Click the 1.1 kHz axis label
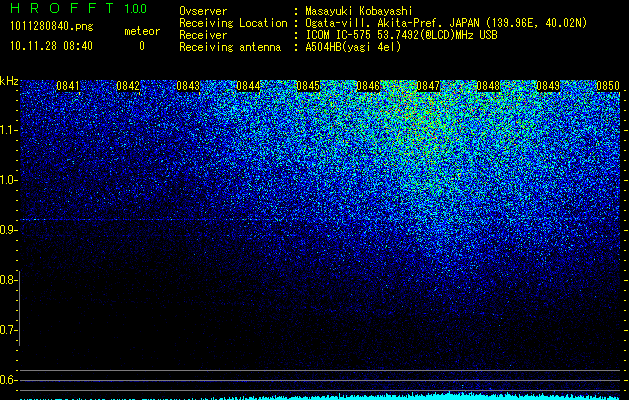The height and width of the screenshot is (400, 629). (x=8, y=130)
